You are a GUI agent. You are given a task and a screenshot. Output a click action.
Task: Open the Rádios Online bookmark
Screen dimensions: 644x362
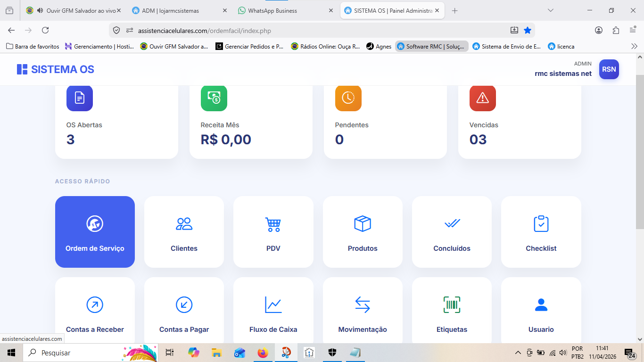click(x=326, y=46)
